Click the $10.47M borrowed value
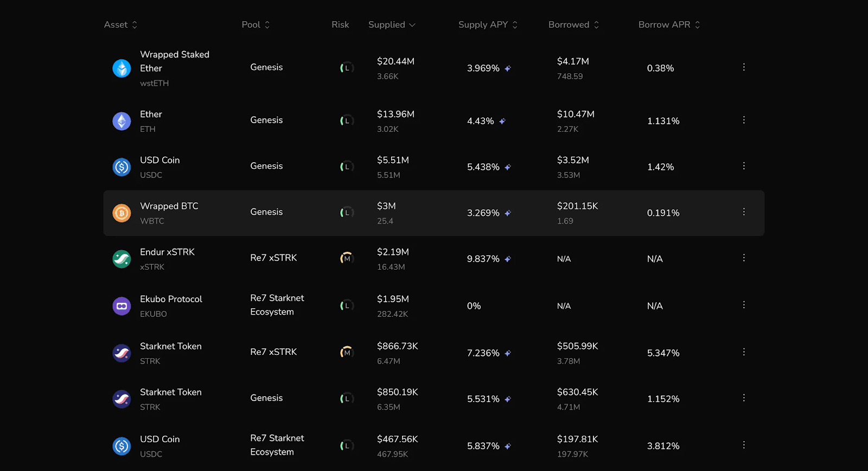868x471 pixels. point(576,114)
